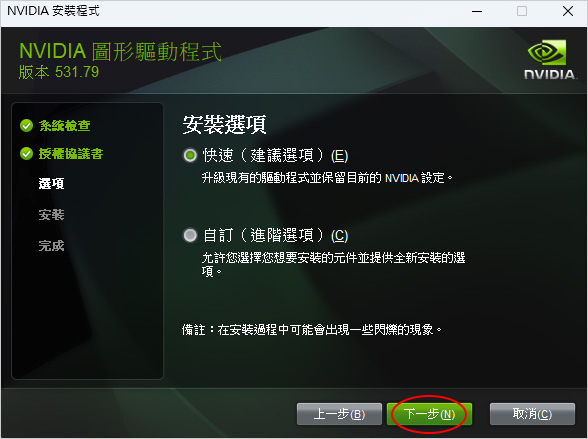Click the 自訂（進階選項）(C) label text
Image resolution: width=588 pixels, height=439 pixels.
coord(275,235)
